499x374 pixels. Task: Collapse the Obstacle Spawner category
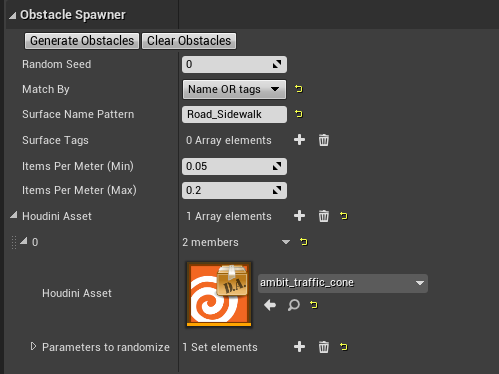[x=13, y=15]
